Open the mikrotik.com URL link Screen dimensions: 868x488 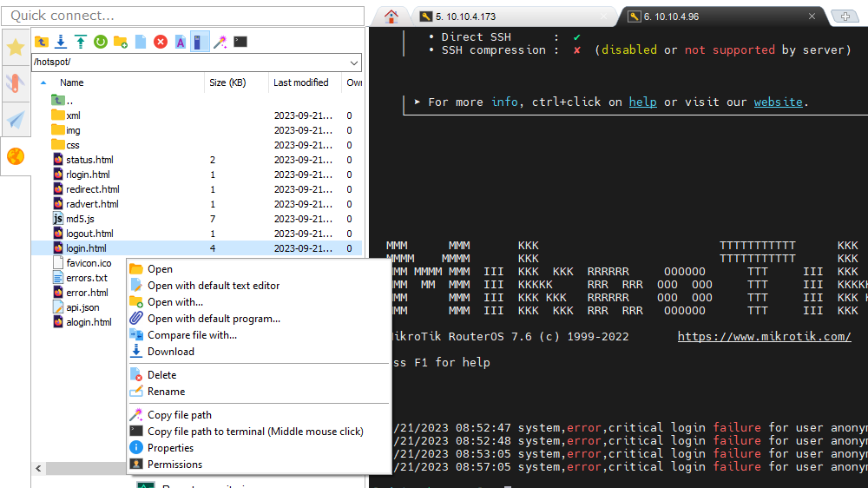[x=764, y=337]
